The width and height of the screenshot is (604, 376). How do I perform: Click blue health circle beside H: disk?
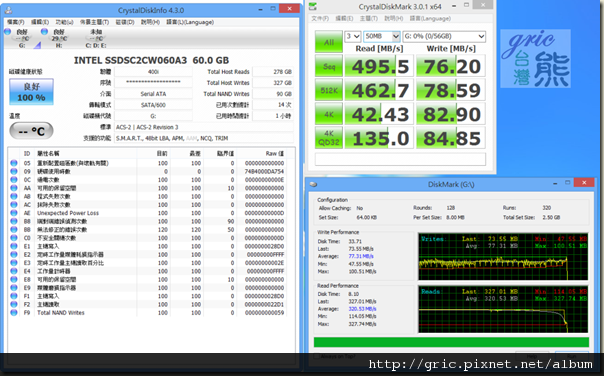coord(44,32)
